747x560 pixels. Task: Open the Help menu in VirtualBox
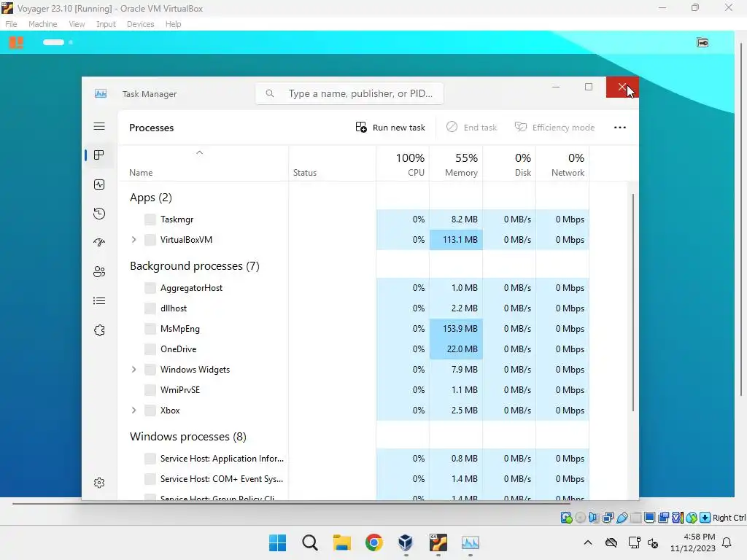click(x=174, y=24)
